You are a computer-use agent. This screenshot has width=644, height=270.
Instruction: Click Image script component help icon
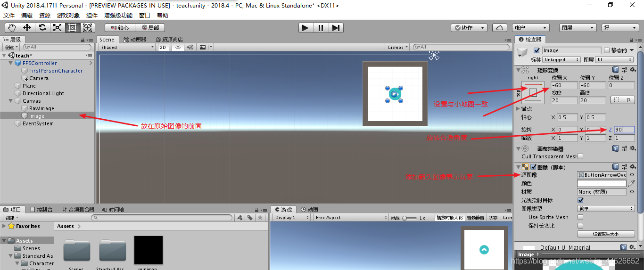coord(615,167)
